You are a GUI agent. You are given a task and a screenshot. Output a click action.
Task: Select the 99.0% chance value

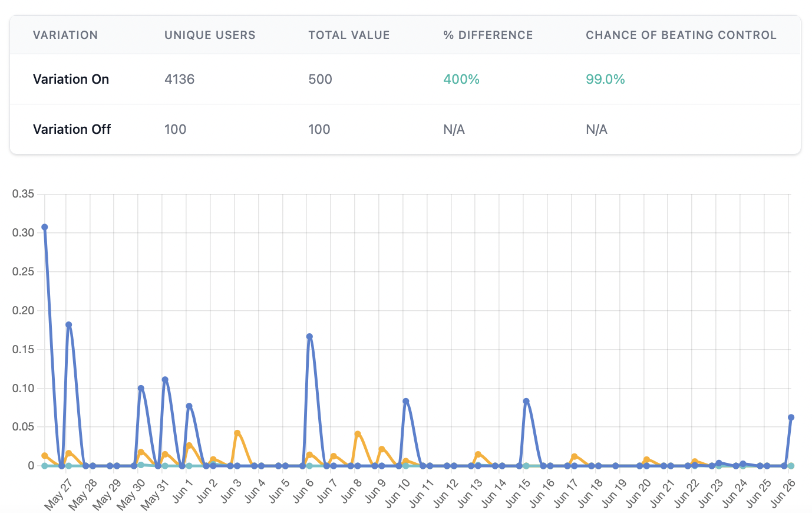(x=605, y=79)
